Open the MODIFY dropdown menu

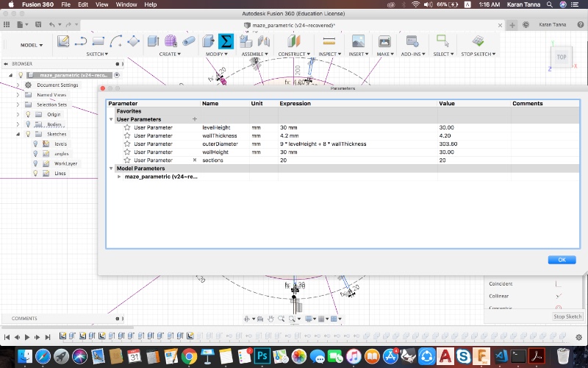pos(216,54)
